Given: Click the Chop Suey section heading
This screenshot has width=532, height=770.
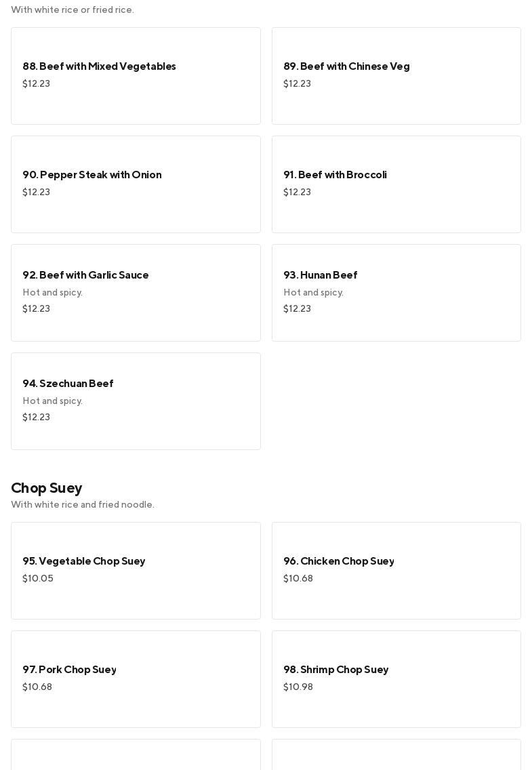Looking at the screenshot, I should pos(47,488).
